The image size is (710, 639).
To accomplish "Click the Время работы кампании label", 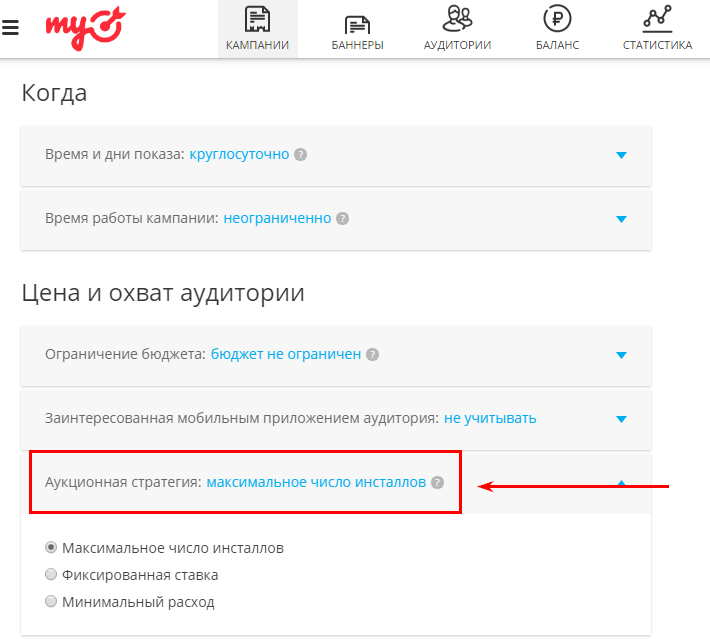I will (x=132, y=218).
